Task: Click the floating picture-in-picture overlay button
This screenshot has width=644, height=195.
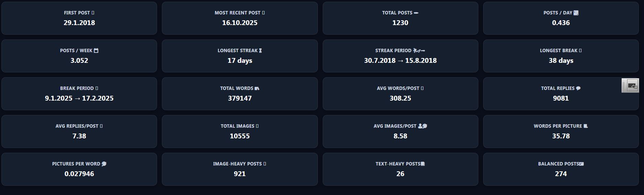Action: coord(632,86)
